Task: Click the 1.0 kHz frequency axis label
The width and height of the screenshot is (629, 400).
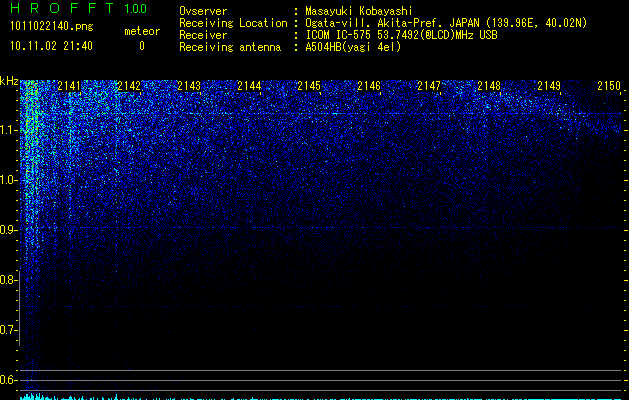Action: pos(8,180)
